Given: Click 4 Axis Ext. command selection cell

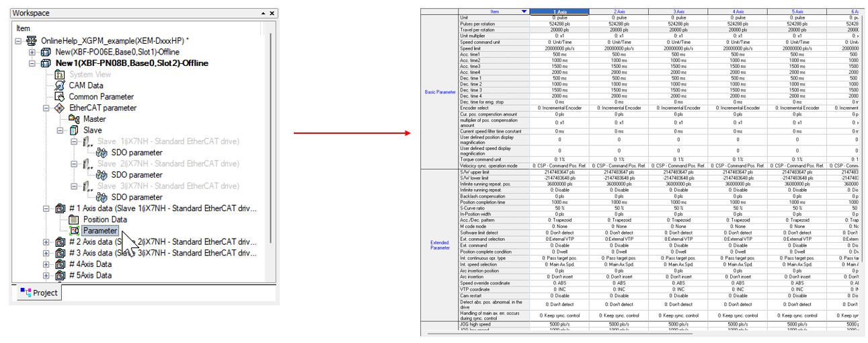Looking at the screenshot, I should (x=738, y=239).
